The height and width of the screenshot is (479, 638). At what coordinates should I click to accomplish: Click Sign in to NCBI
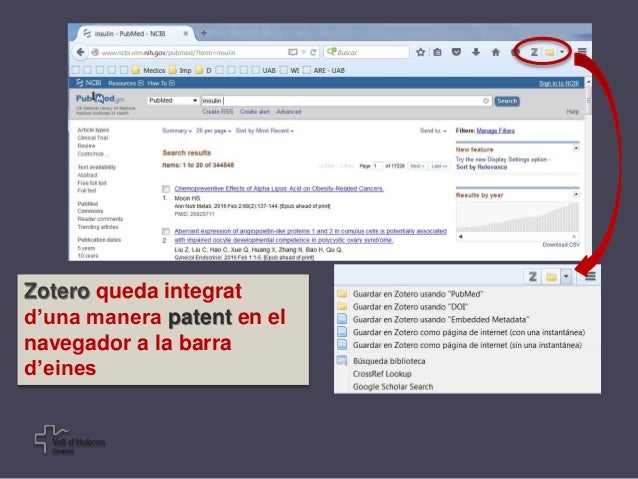pos(559,83)
